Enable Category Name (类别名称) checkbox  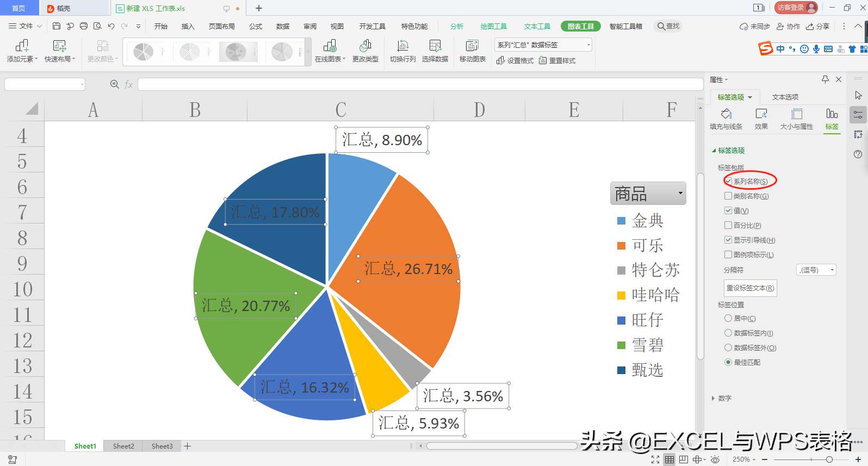[x=728, y=196]
